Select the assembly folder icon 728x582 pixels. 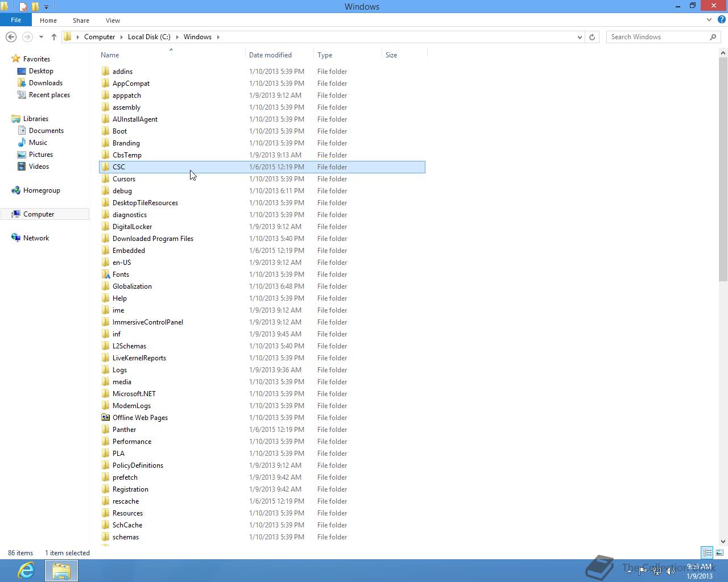pyautogui.click(x=105, y=107)
